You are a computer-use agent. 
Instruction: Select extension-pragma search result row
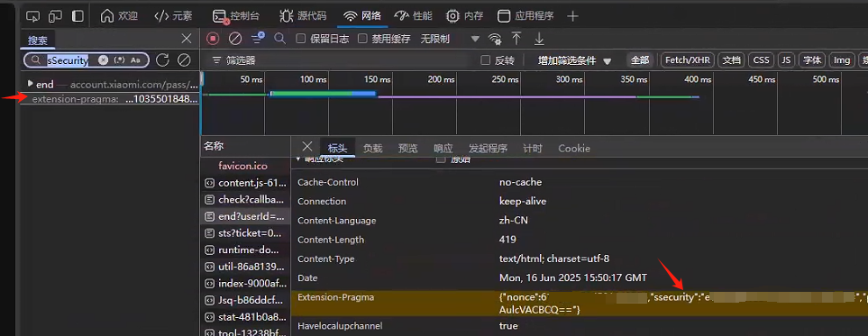(110, 100)
